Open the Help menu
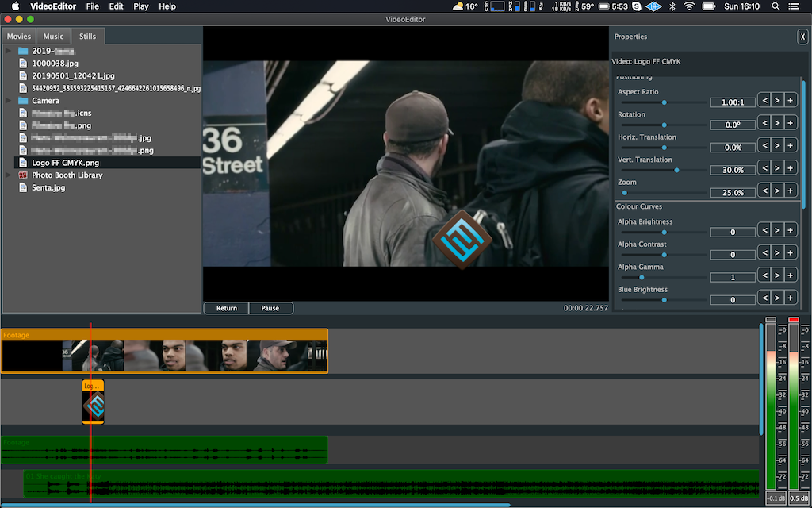Image resolution: width=812 pixels, height=508 pixels. [x=167, y=6]
